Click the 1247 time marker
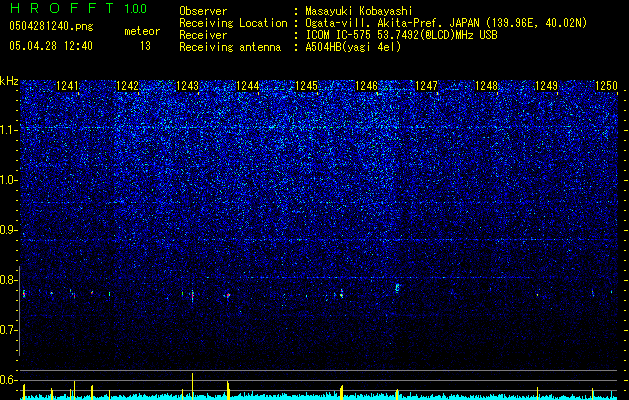Screen dimensions: 629x400 point(426,86)
